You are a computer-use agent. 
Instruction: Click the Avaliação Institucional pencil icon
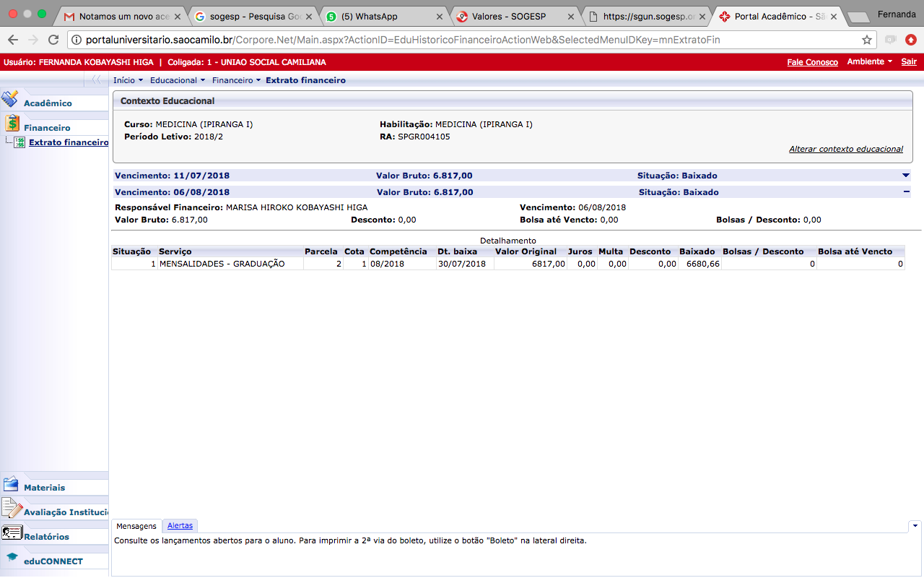[12, 509]
